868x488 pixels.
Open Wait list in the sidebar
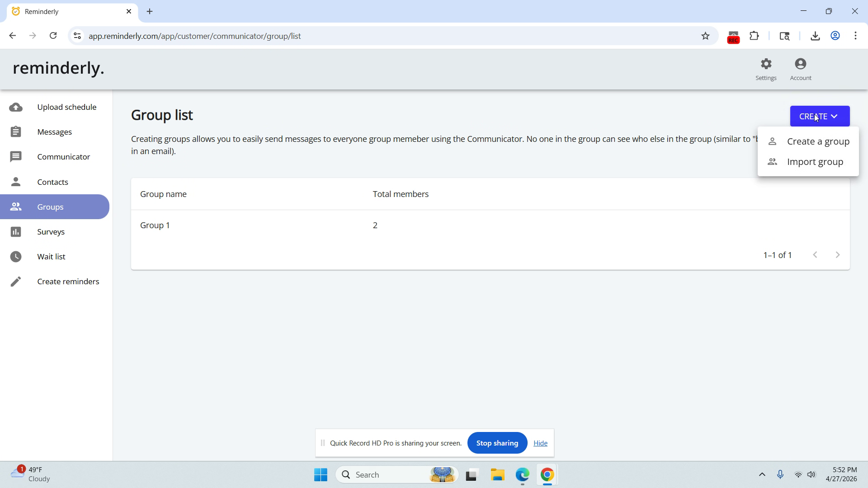click(x=55, y=257)
